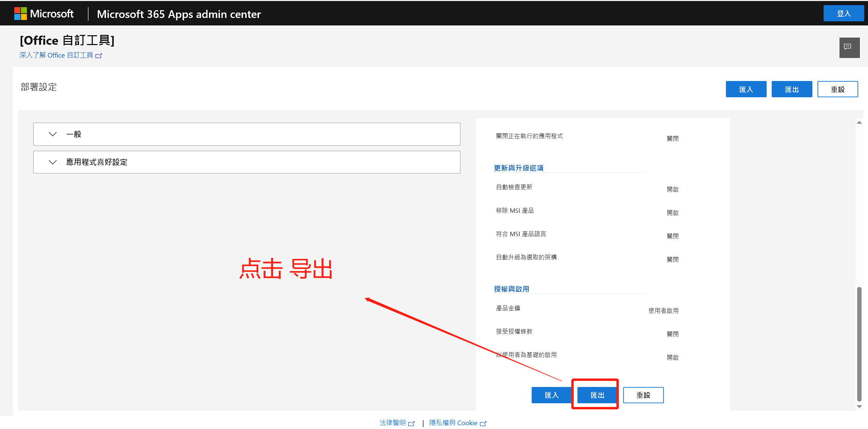Click the external link icon beside 深入了解 Office 自訂工具
The image size is (868, 429).
(99, 56)
